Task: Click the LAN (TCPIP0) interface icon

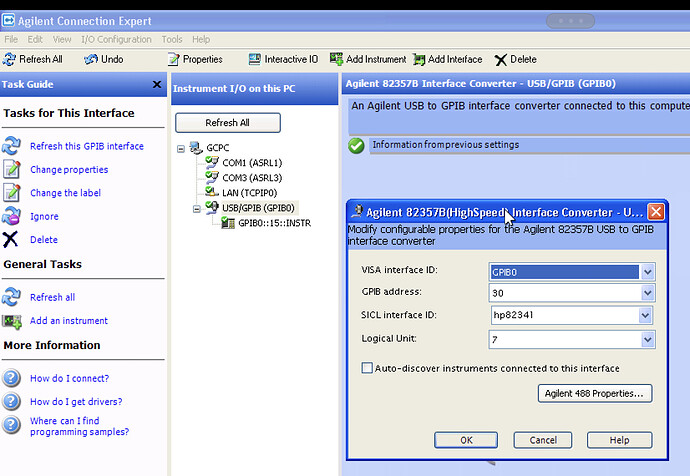Action: (x=212, y=192)
